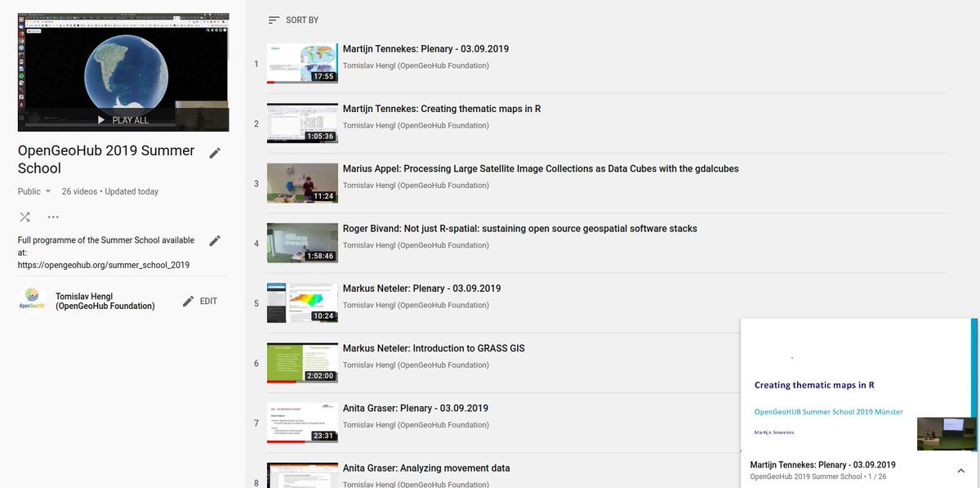The image size is (980, 488).
Task: Edit the playlist description pencil icon
Action: coord(215,240)
